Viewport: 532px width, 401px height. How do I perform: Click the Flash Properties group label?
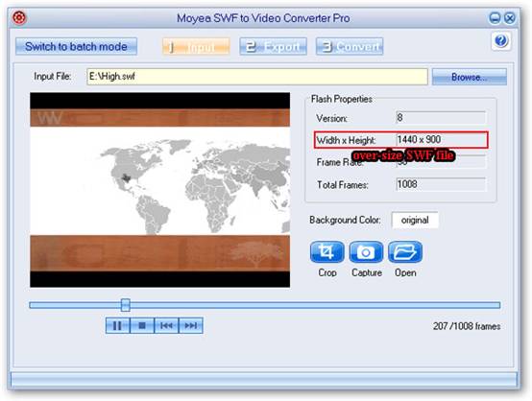[342, 99]
